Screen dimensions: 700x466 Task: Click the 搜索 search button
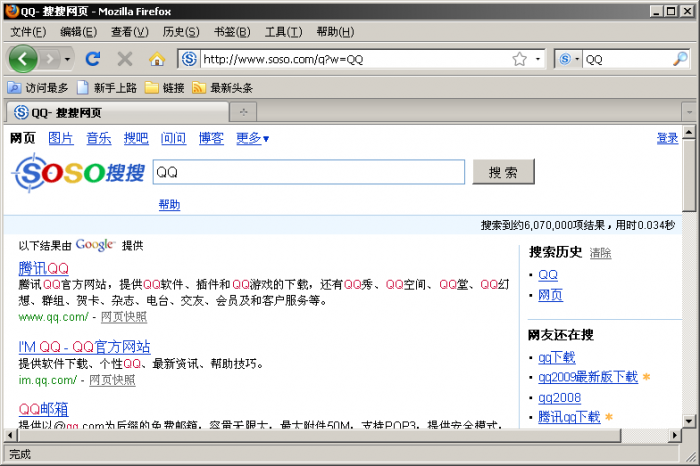tap(503, 172)
